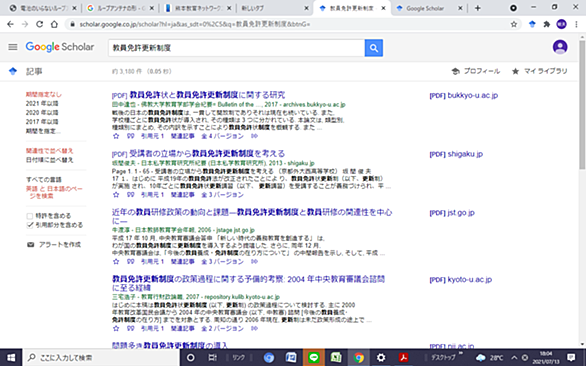This screenshot has width=586, height=366.
Task: Open the notification center icon
Action: click(x=571, y=358)
